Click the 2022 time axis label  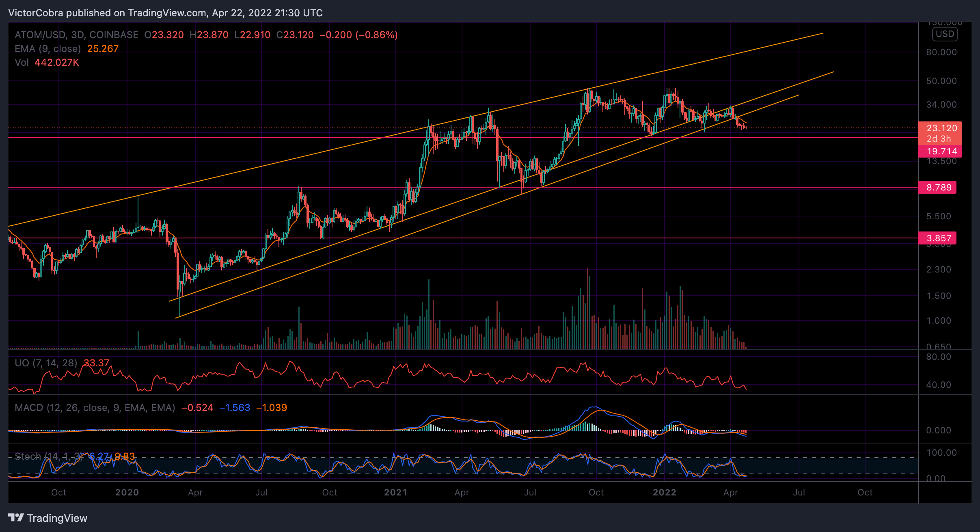click(665, 493)
